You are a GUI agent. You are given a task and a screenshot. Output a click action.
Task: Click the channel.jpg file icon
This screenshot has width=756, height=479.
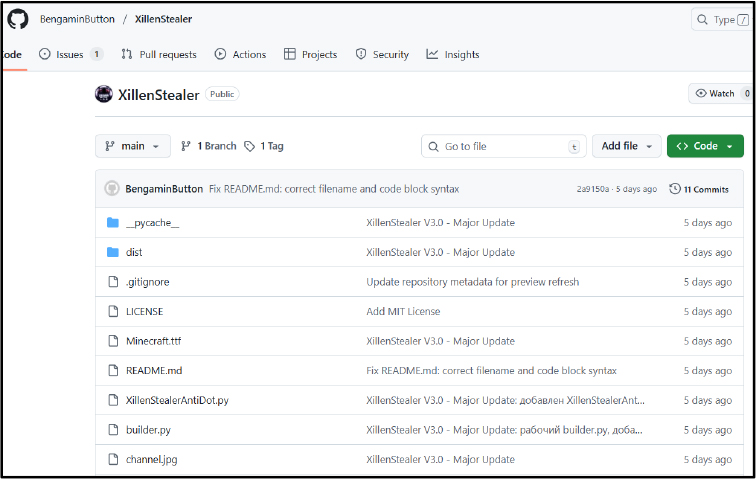(113, 459)
